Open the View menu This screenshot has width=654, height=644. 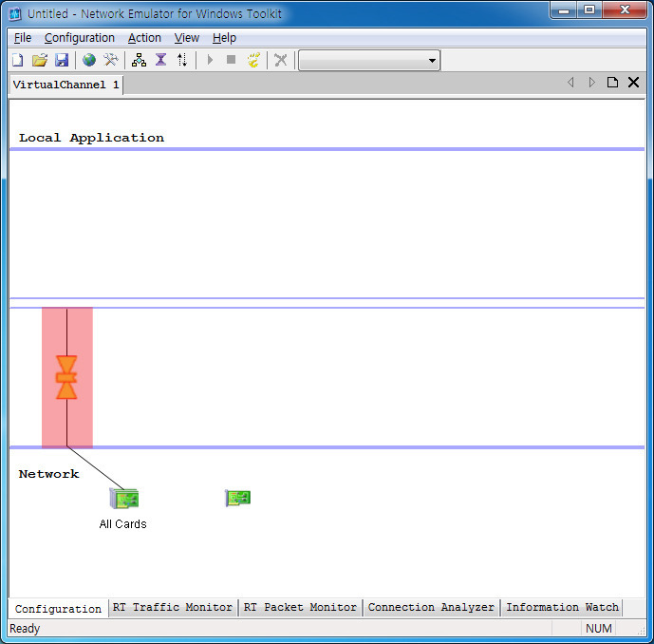click(x=186, y=38)
